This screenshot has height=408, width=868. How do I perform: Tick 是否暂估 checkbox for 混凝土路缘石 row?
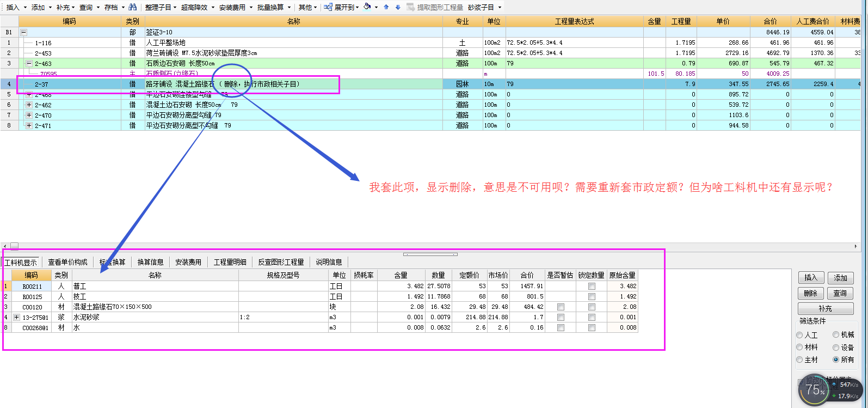(x=561, y=307)
